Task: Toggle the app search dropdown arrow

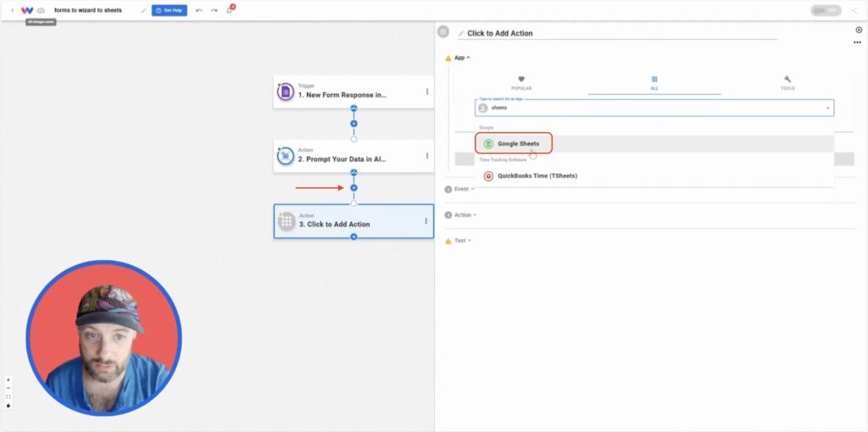Action: click(828, 108)
